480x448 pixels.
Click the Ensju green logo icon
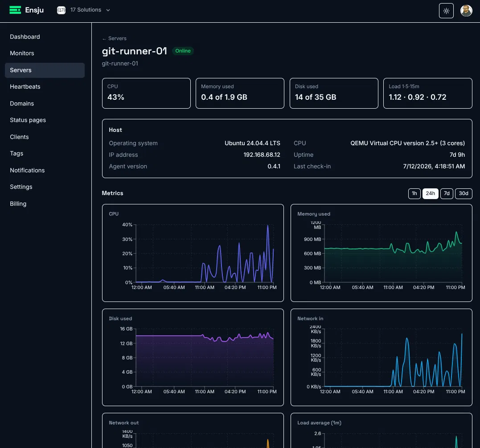(x=15, y=10)
